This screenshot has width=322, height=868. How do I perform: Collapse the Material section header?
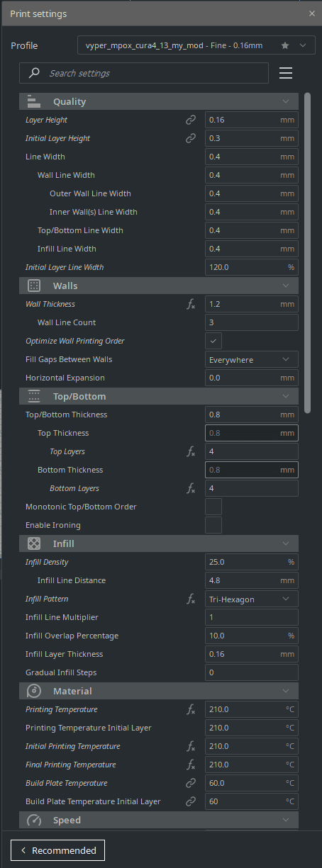(x=159, y=691)
